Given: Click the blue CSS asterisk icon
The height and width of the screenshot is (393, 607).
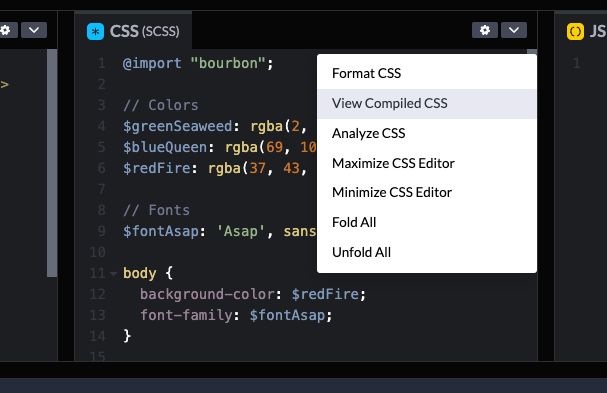Looking at the screenshot, I should coord(95,31).
